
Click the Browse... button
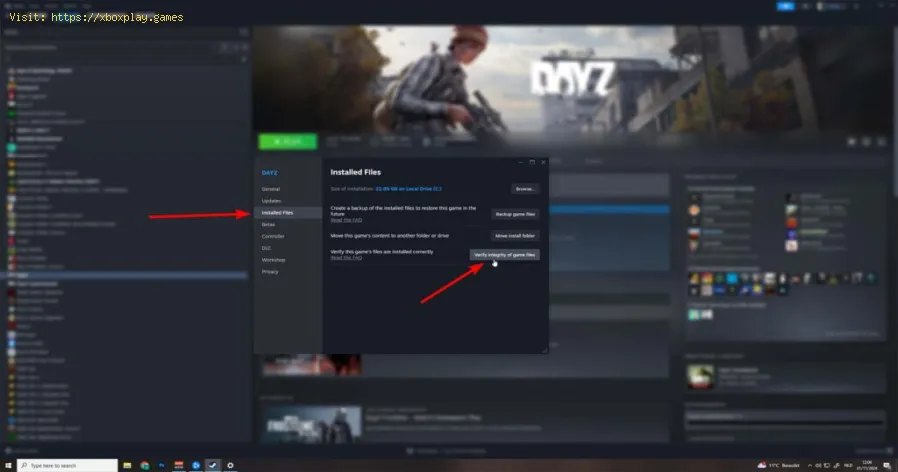[525, 188]
